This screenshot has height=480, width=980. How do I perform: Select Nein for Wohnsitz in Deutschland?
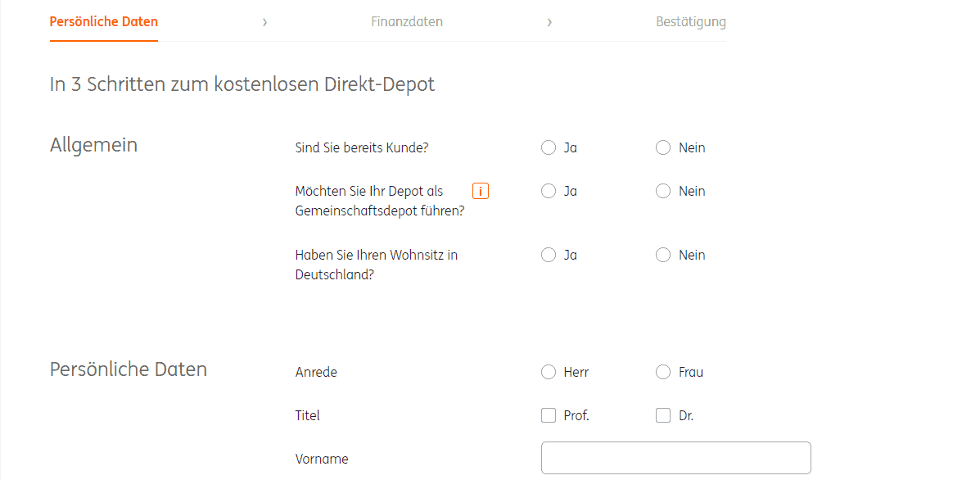tap(663, 255)
